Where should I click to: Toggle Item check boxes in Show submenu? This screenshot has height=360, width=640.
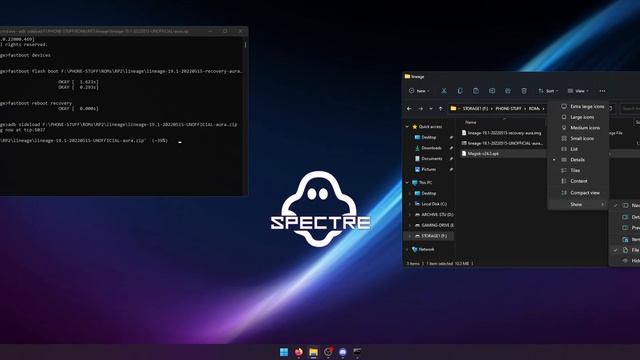[x=624, y=239]
